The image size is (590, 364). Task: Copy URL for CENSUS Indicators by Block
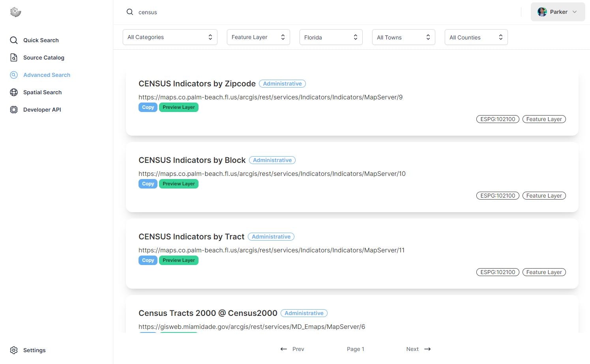148,184
